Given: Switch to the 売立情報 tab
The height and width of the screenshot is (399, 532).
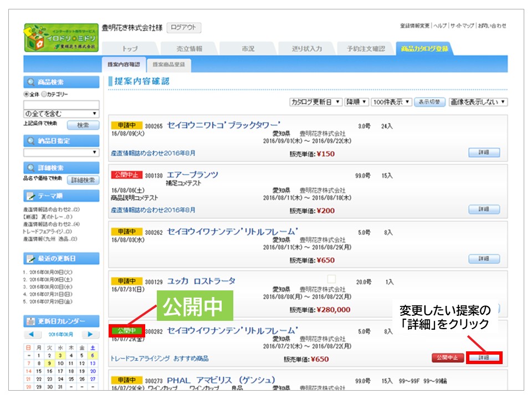Looking at the screenshot, I should pyautogui.click(x=189, y=49).
